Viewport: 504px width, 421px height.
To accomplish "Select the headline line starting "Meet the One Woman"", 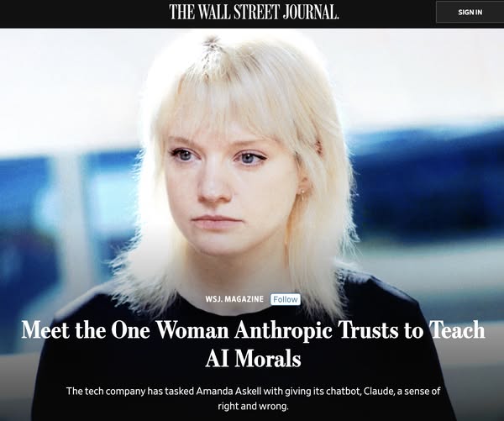I will 254,330.
